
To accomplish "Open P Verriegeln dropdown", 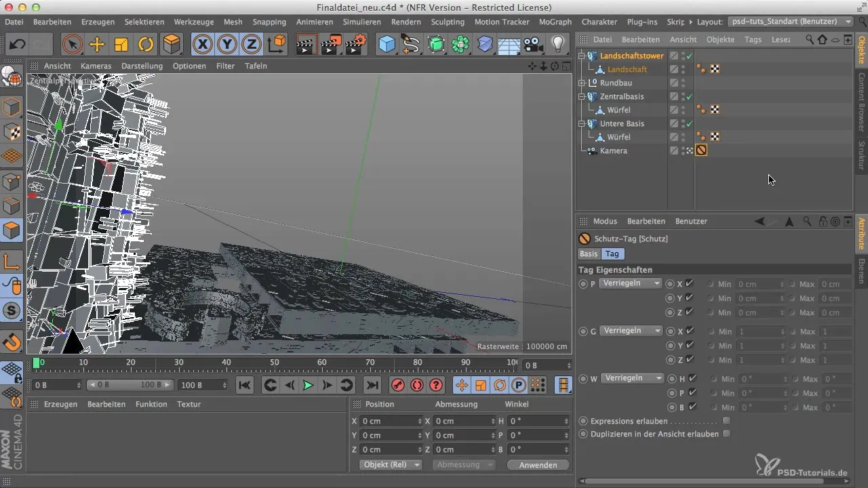I will (x=631, y=283).
